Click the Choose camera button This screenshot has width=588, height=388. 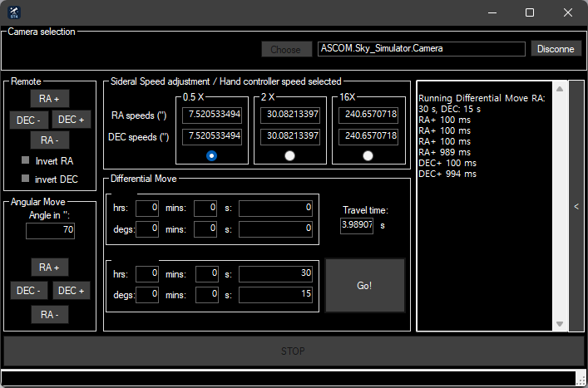[286, 50]
